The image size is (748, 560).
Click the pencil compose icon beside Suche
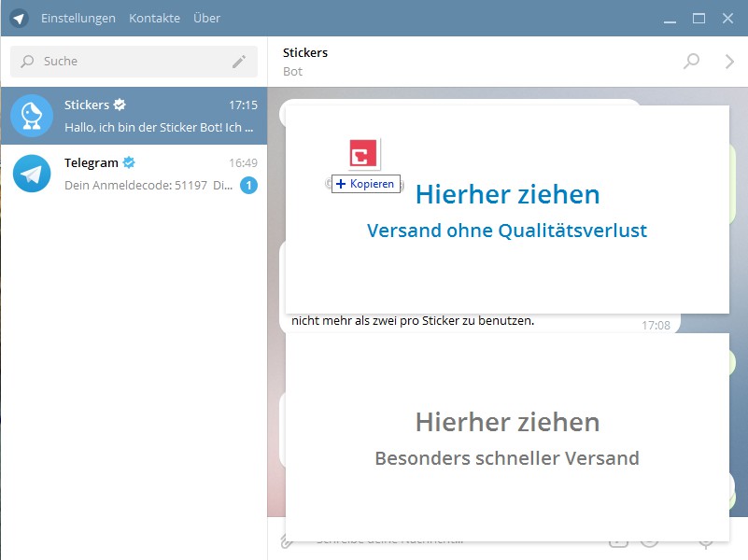[239, 62]
